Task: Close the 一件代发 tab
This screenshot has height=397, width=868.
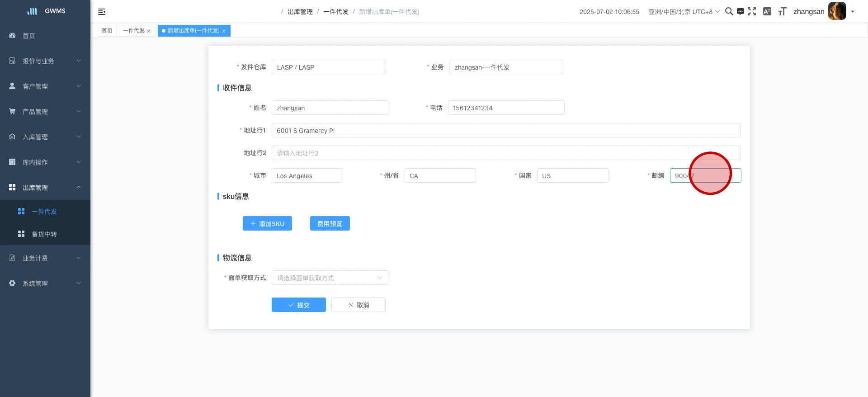Action: click(x=149, y=31)
